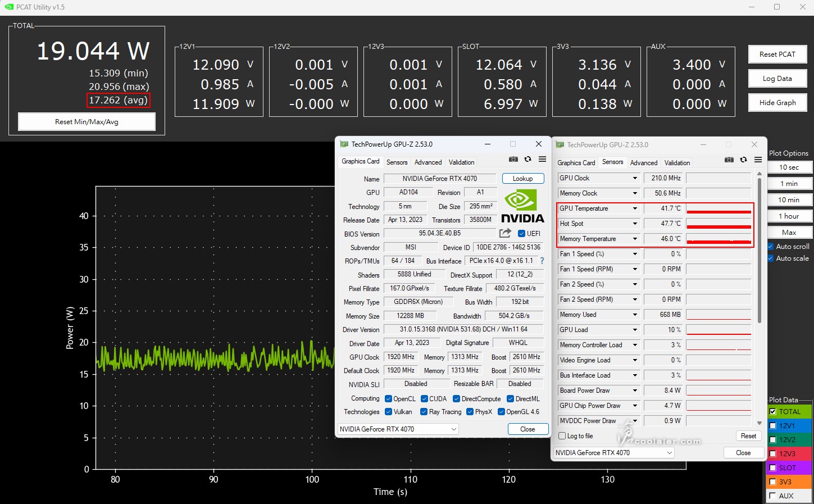This screenshot has height=504, width=814.
Task: Open the Memory Used sensor dropdown arrow
Action: pyautogui.click(x=635, y=315)
